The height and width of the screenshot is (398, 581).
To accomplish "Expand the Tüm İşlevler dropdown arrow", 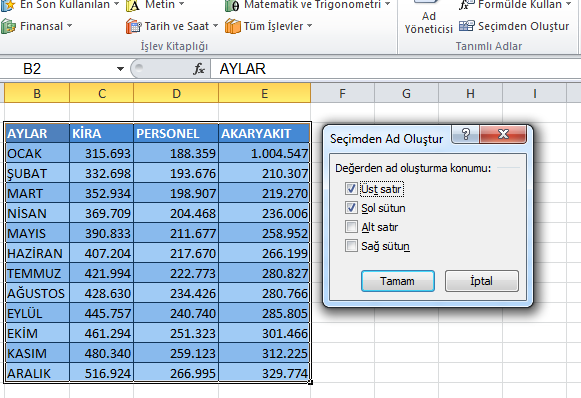I will pos(309,26).
